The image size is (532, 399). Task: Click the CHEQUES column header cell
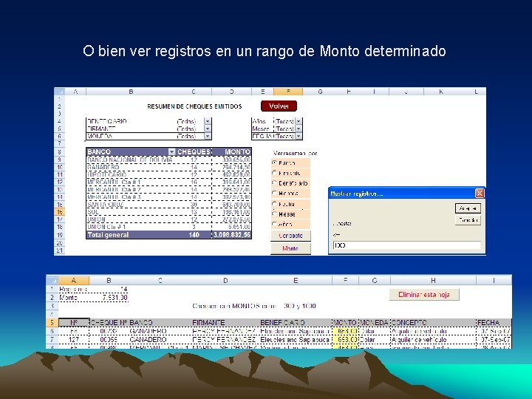click(x=194, y=151)
